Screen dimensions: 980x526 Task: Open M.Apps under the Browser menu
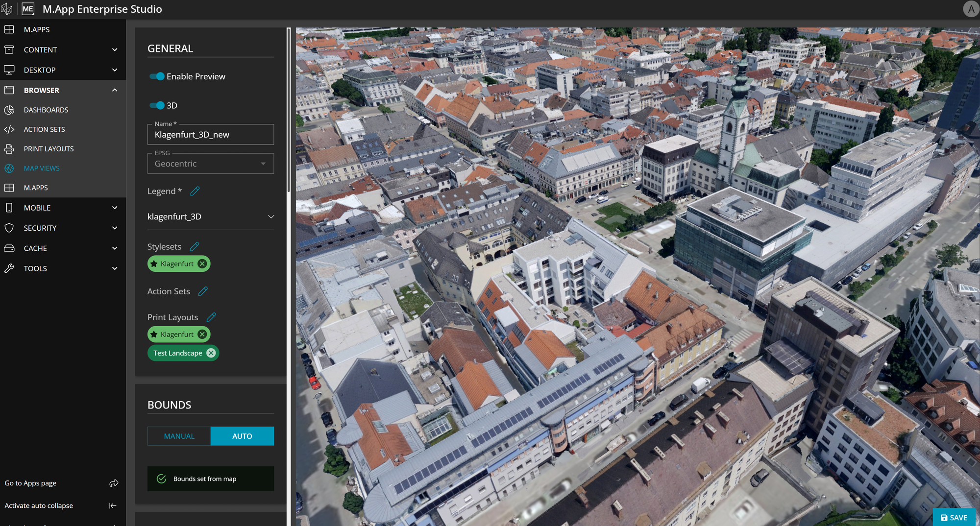[63, 188]
